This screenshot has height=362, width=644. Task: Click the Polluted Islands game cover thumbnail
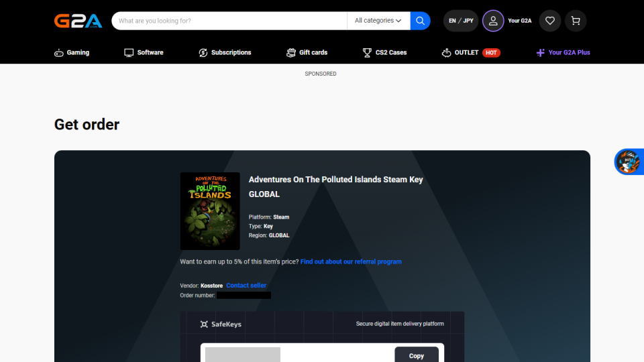(x=210, y=211)
